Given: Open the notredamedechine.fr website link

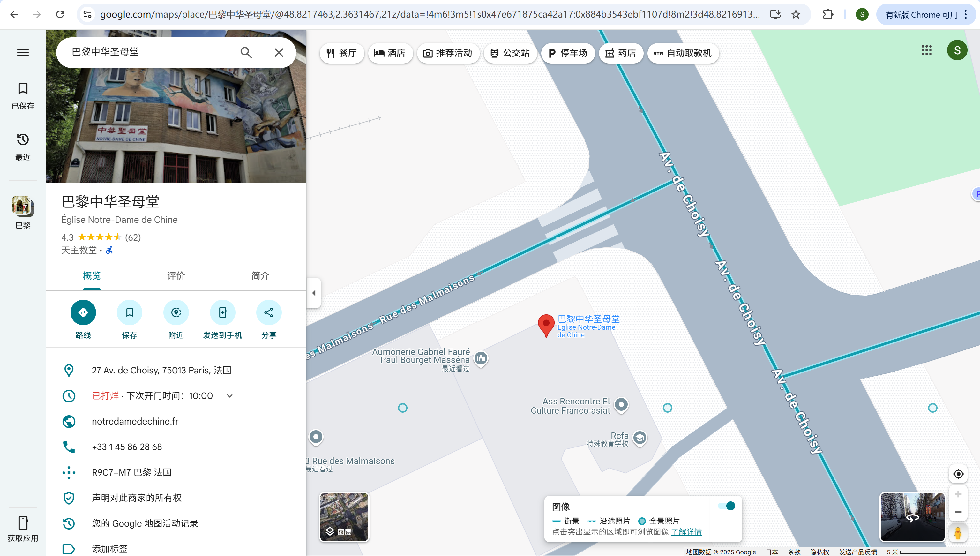Looking at the screenshot, I should pyautogui.click(x=135, y=421).
